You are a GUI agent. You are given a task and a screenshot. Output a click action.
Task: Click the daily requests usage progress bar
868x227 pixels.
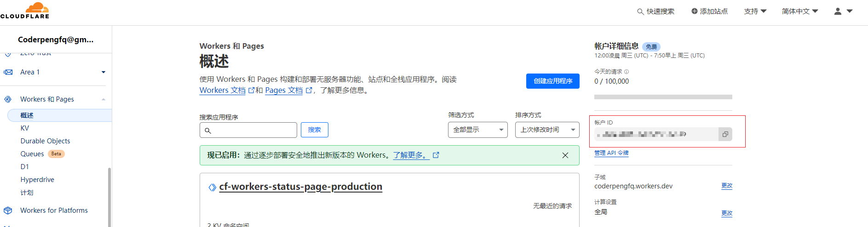pos(663,97)
